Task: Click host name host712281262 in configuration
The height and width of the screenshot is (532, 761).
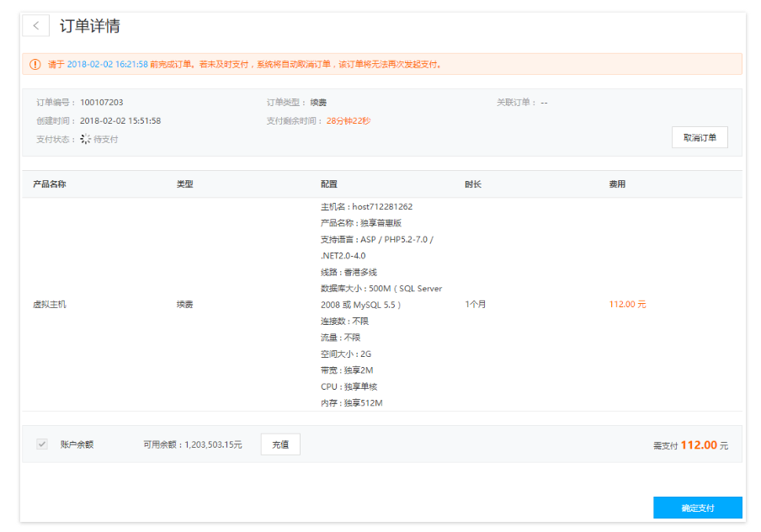Action: pyautogui.click(x=382, y=206)
